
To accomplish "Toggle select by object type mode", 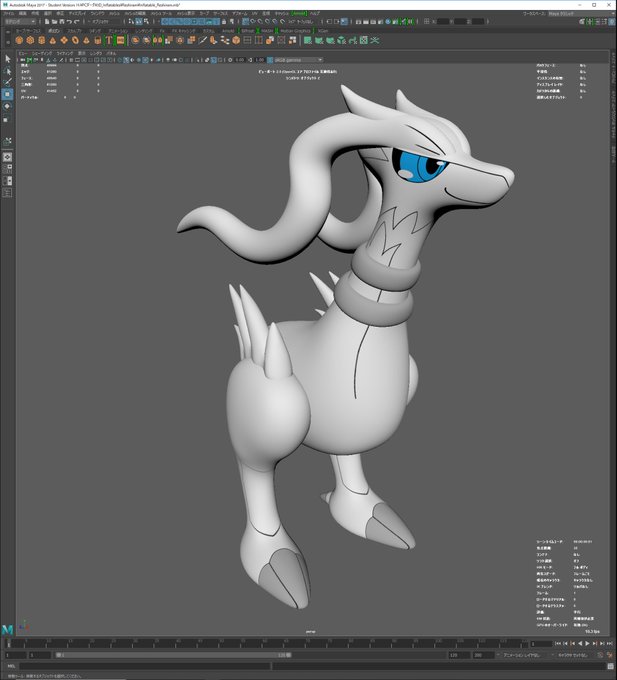I will click(x=139, y=21).
